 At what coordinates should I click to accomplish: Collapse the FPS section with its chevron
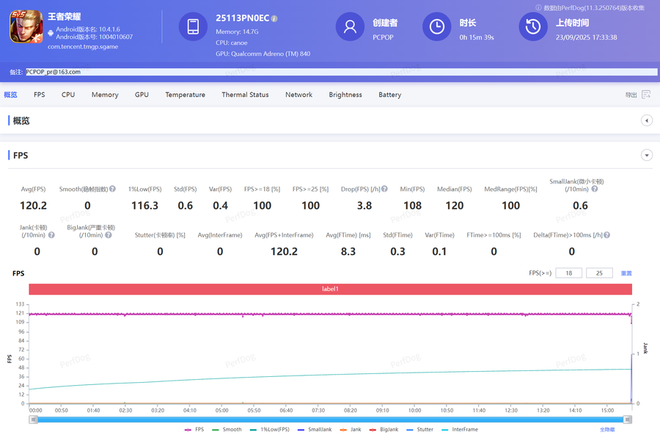tap(647, 156)
